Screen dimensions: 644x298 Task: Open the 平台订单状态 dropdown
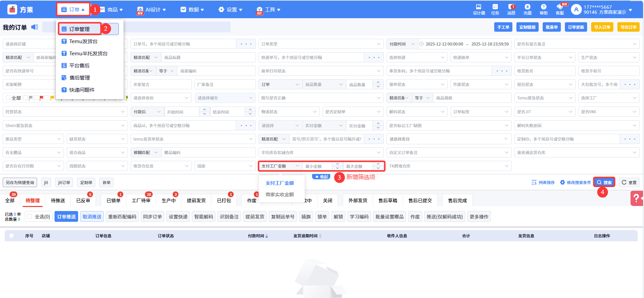tap(544, 57)
